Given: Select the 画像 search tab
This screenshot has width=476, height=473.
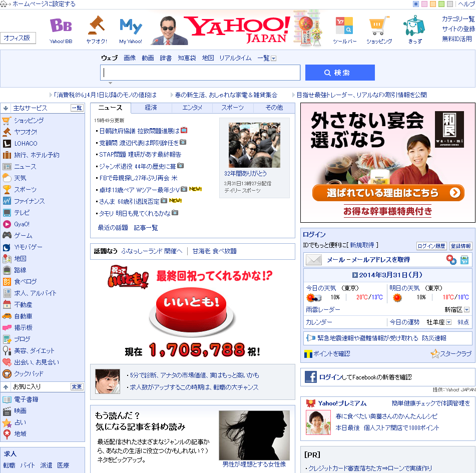Looking at the screenshot, I should click(130, 58).
